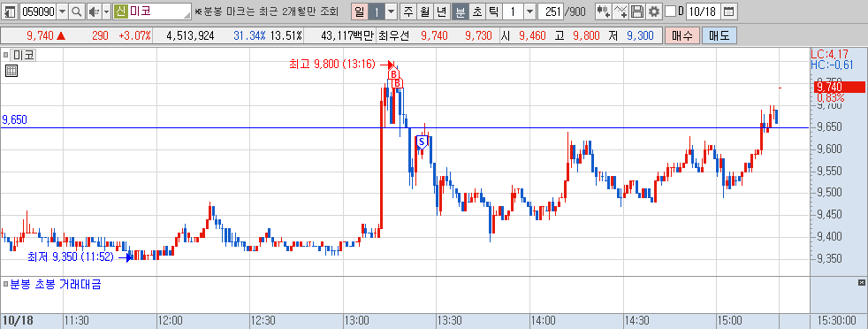The image size is (868, 329).
Task: Click the bar count field showing 251
Action: pyautogui.click(x=552, y=11)
